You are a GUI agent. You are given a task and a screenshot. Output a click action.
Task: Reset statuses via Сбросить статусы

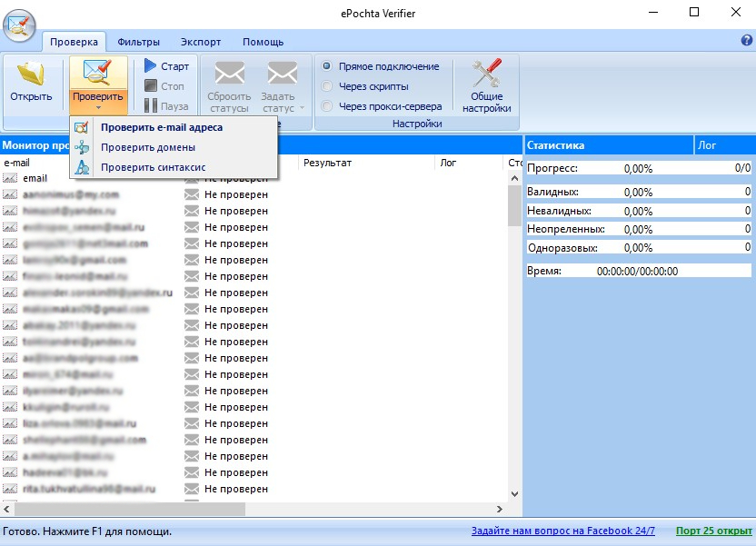[x=229, y=85]
